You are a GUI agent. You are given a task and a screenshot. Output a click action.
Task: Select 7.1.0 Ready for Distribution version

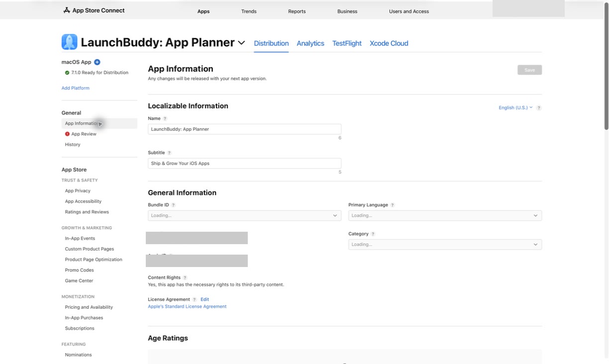(x=100, y=73)
